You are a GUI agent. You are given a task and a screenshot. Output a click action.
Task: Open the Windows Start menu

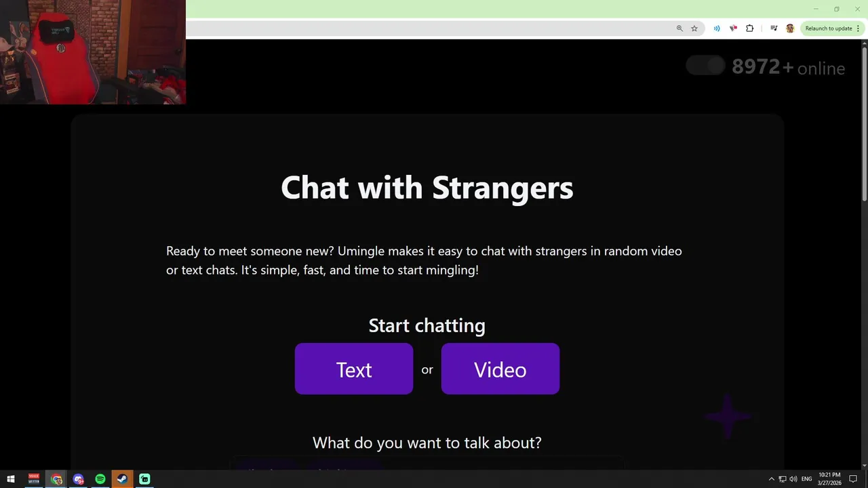click(11, 479)
